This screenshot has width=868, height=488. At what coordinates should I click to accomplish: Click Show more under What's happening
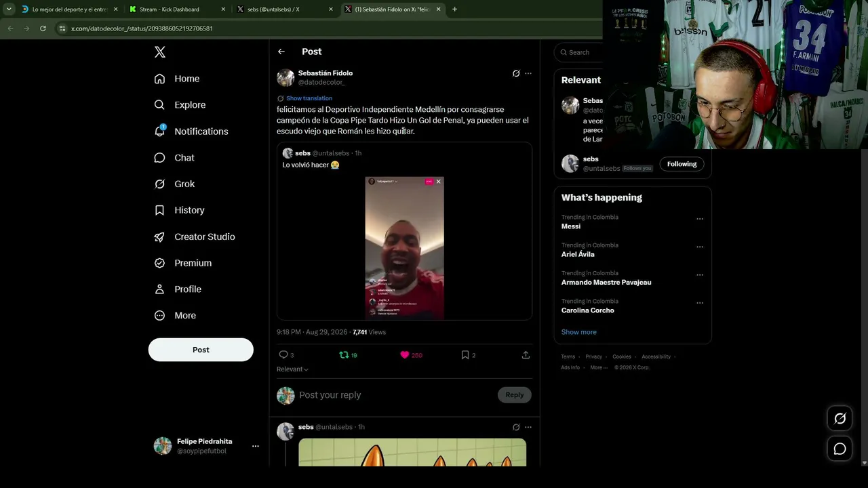point(579,332)
